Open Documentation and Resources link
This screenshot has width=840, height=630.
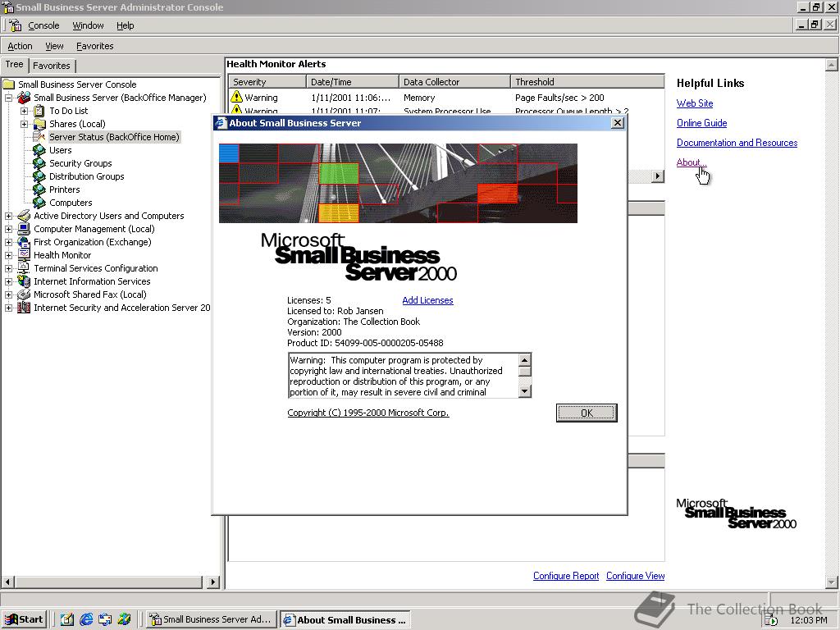(x=737, y=143)
